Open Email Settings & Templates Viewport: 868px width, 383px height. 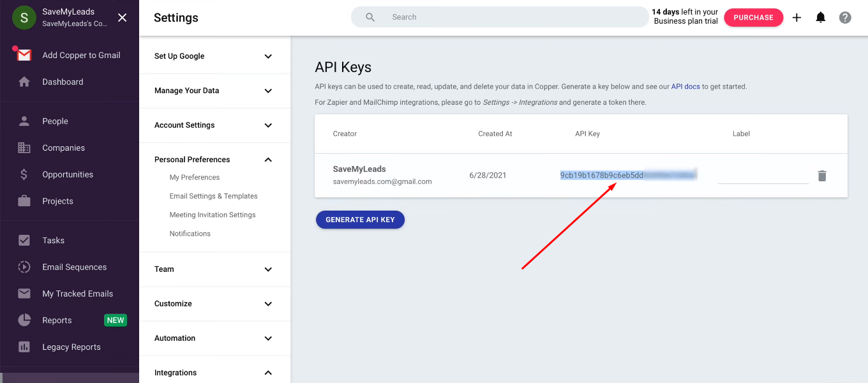(x=213, y=196)
